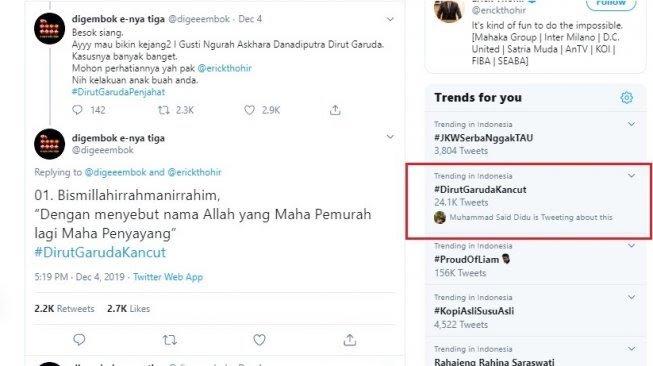
Task: Expand options for #KopiAsliSusuAsli trend
Action: click(x=631, y=297)
